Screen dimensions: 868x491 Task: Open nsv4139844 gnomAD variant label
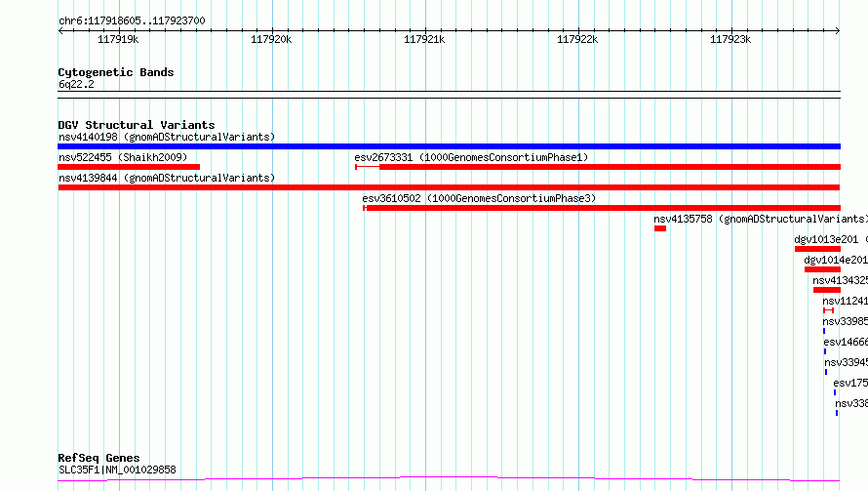coord(167,178)
